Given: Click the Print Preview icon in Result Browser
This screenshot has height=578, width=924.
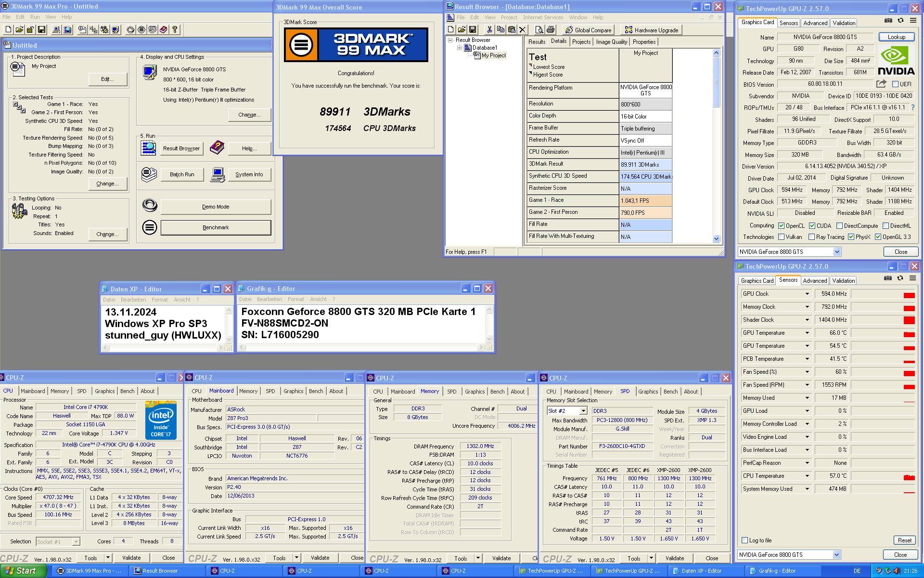Looking at the screenshot, I should click(x=539, y=30).
